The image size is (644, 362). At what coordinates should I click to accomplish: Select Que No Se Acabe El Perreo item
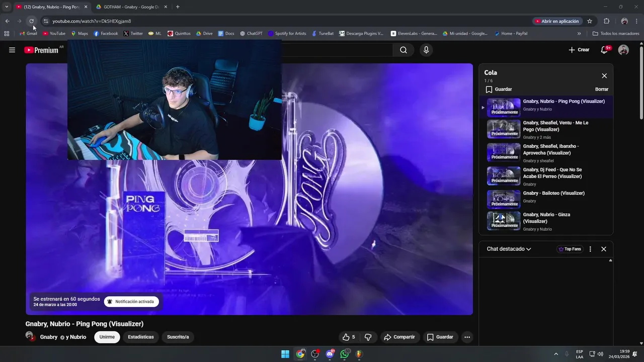546,176
